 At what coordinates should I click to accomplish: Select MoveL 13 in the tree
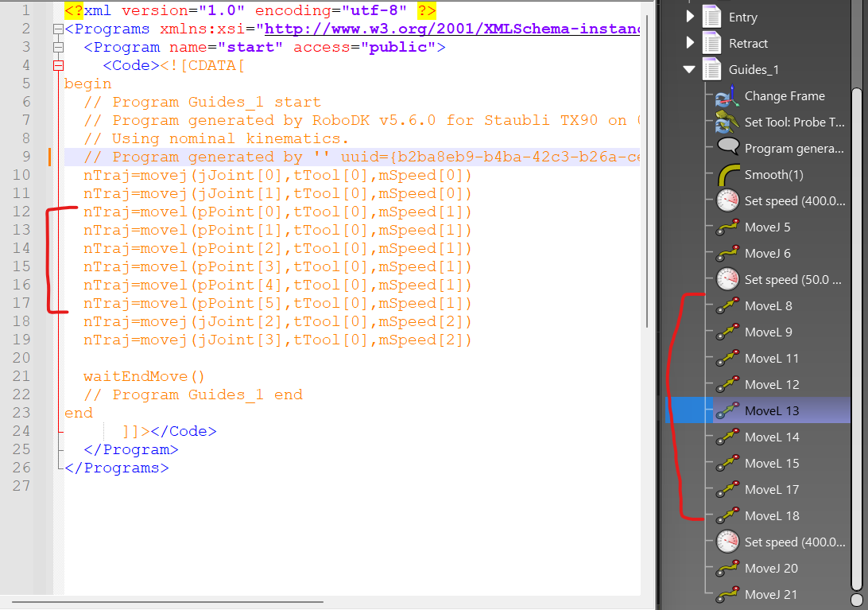pyautogui.click(x=771, y=411)
